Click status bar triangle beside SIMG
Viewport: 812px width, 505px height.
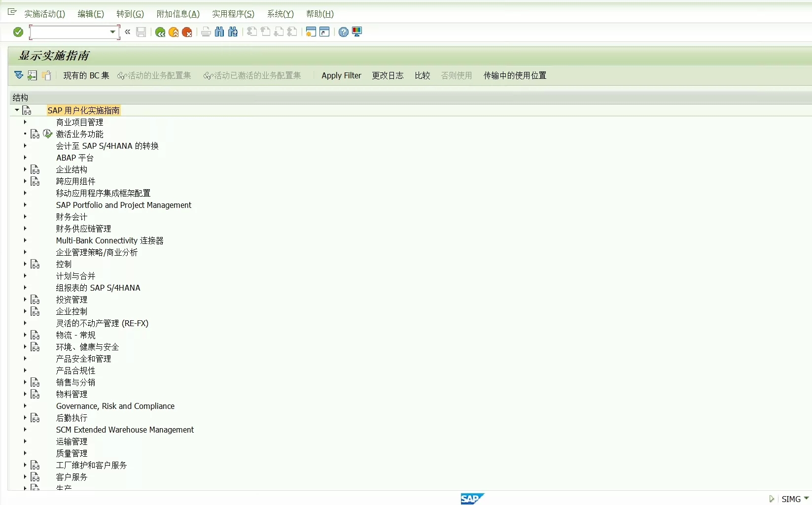pyautogui.click(x=772, y=499)
